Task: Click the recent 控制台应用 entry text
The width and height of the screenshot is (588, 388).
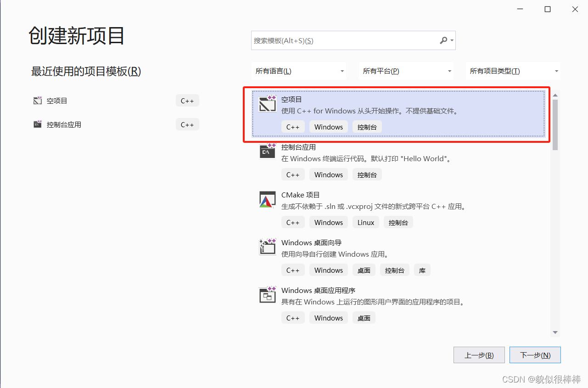Action: coord(64,124)
